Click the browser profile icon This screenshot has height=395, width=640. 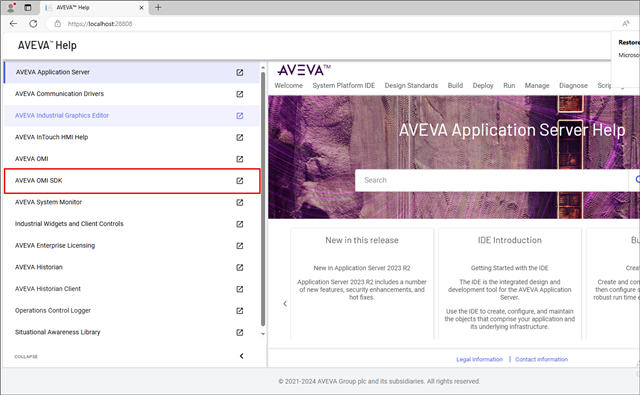11,7
